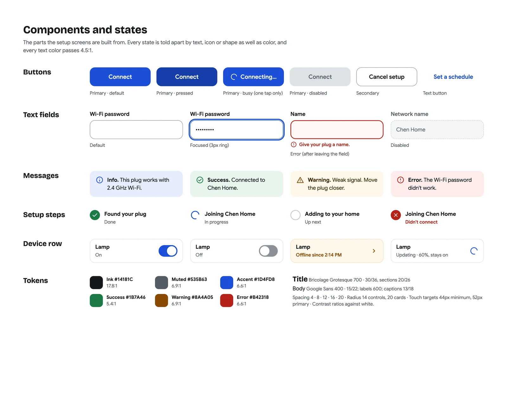Click the 'Offline since 2:14 PM' text

(x=319, y=255)
